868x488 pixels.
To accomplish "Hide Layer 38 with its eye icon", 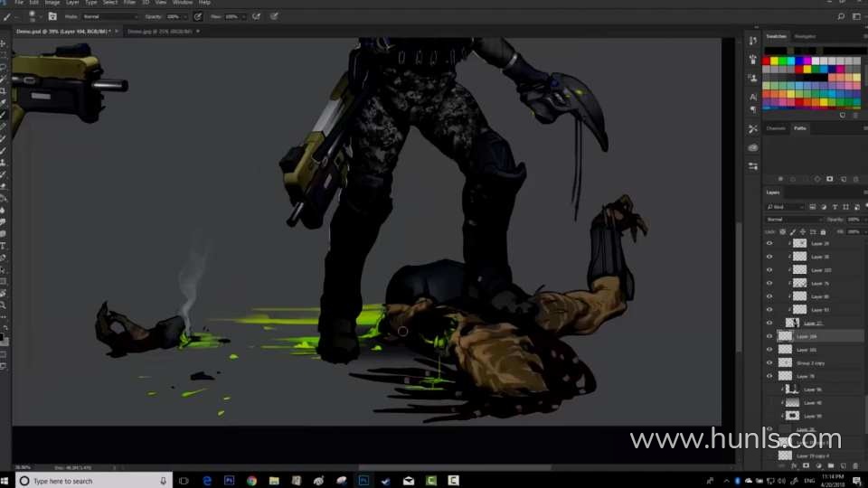I will point(769,257).
